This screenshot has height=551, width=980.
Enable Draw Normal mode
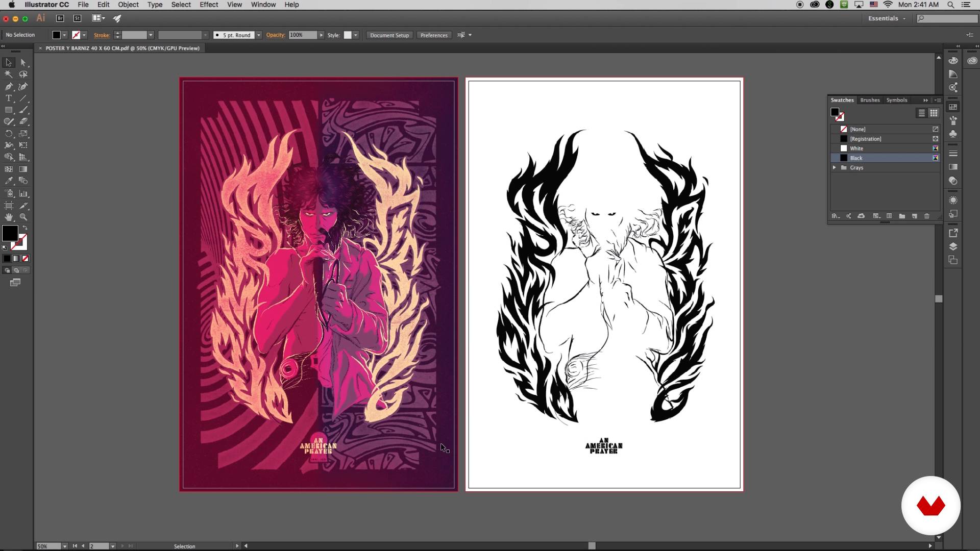[7, 270]
